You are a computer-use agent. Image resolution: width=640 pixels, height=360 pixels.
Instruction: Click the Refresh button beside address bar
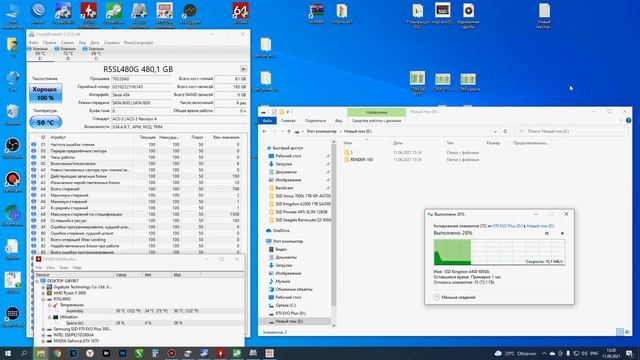505,131
